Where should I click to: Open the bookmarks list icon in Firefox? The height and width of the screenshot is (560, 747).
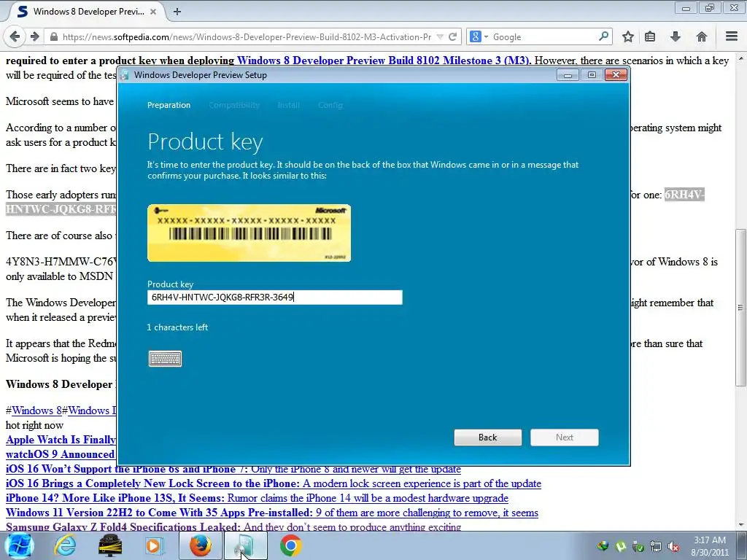[x=650, y=36]
